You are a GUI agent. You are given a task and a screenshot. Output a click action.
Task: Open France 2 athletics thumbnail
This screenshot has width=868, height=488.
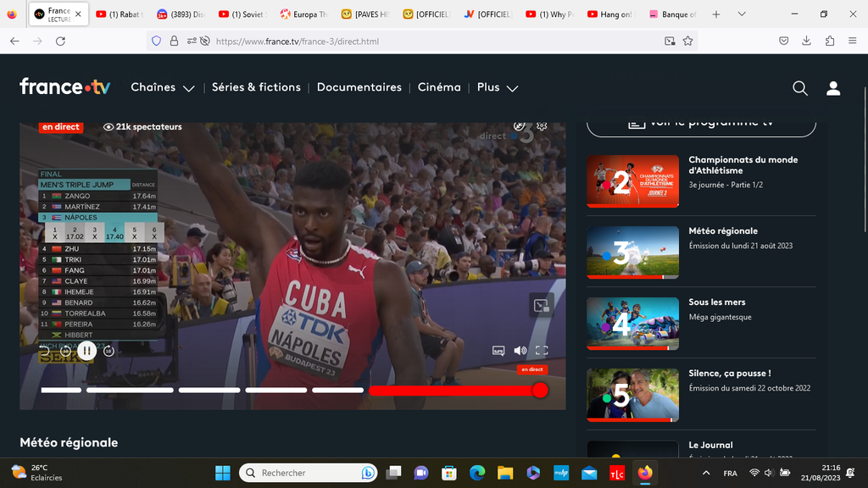point(632,181)
